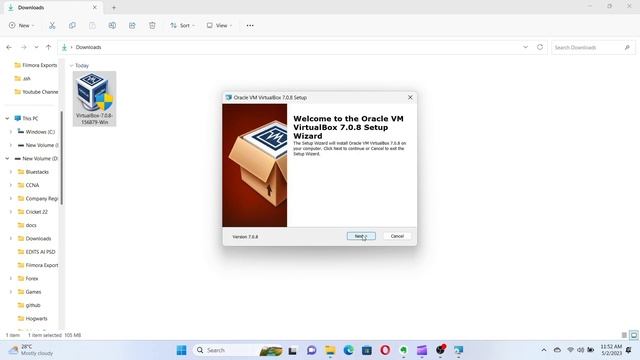Switch to details view in status bar

click(624, 335)
